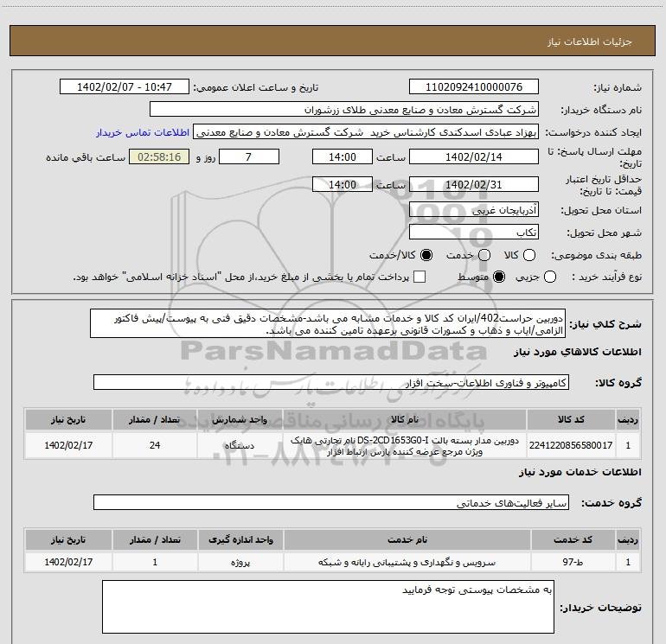Click the response deadline time 14:00 field

[343, 157]
